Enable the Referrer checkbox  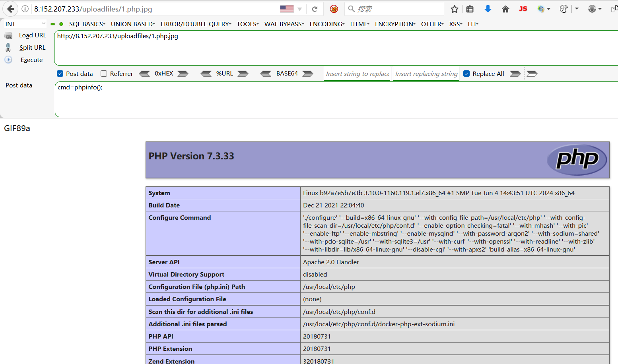pos(104,74)
